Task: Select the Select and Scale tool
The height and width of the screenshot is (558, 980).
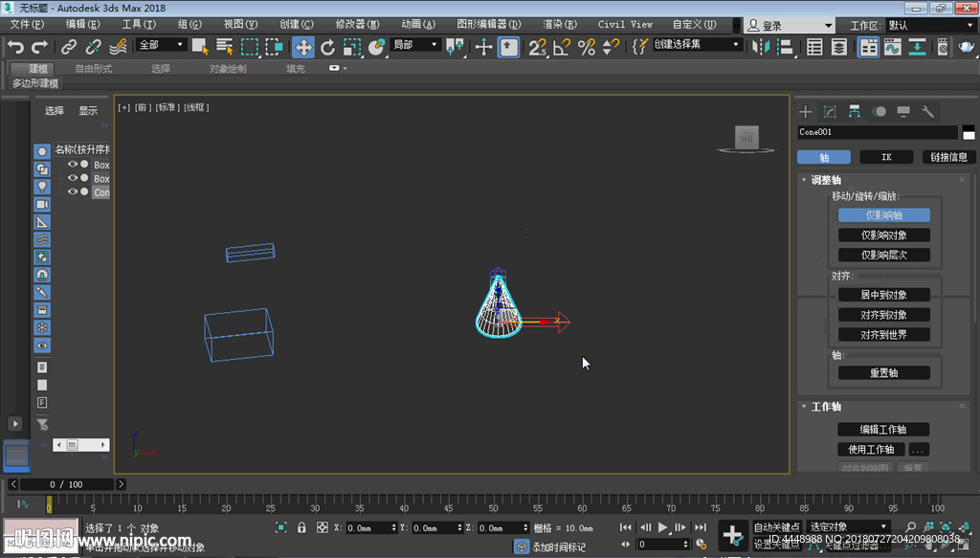Action: point(352,47)
